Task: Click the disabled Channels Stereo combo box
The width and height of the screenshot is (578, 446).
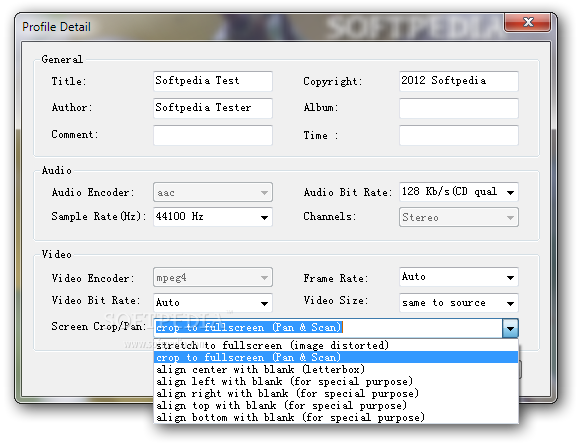Action: [x=459, y=217]
